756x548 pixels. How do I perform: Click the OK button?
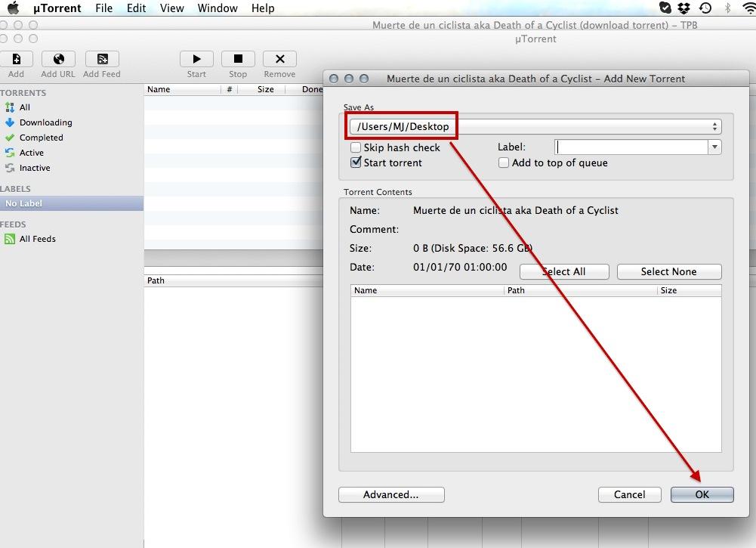(x=702, y=494)
